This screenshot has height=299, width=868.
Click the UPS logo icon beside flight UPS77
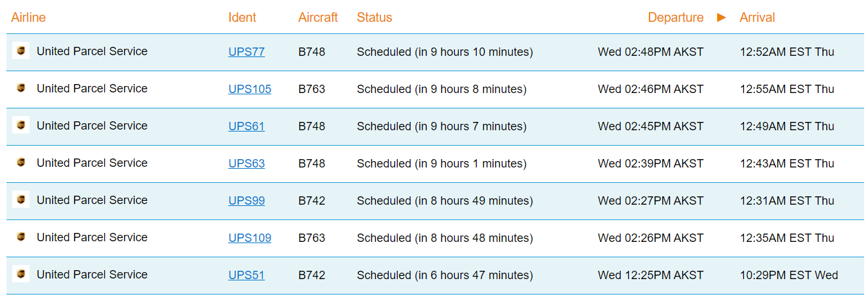[21, 51]
